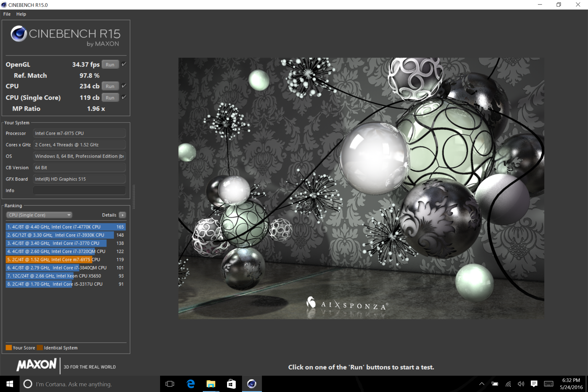588x392 pixels.
Task: Show hidden system tray icons
Action: pyautogui.click(x=482, y=384)
